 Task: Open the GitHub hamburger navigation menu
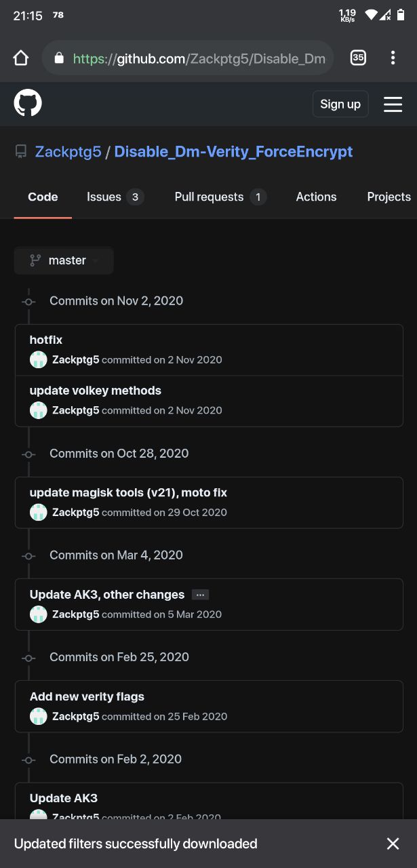tap(393, 104)
